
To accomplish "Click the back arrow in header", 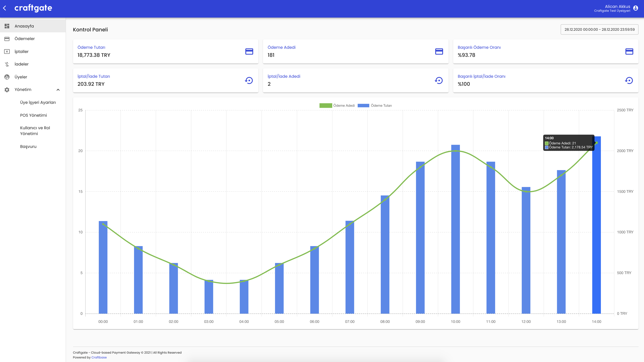I will coord(5,8).
